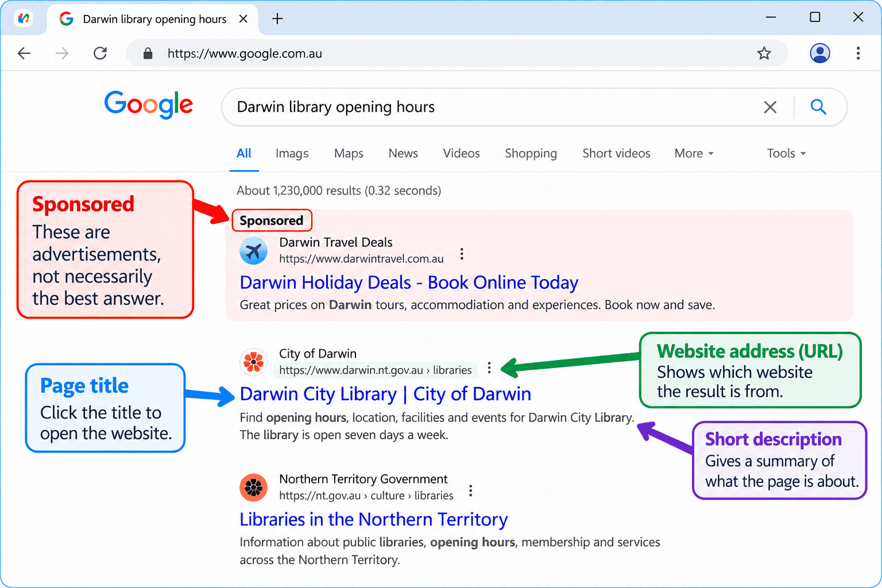Click the City of Darwin site favicon
This screenshot has width=882, height=588.
point(253,362)
